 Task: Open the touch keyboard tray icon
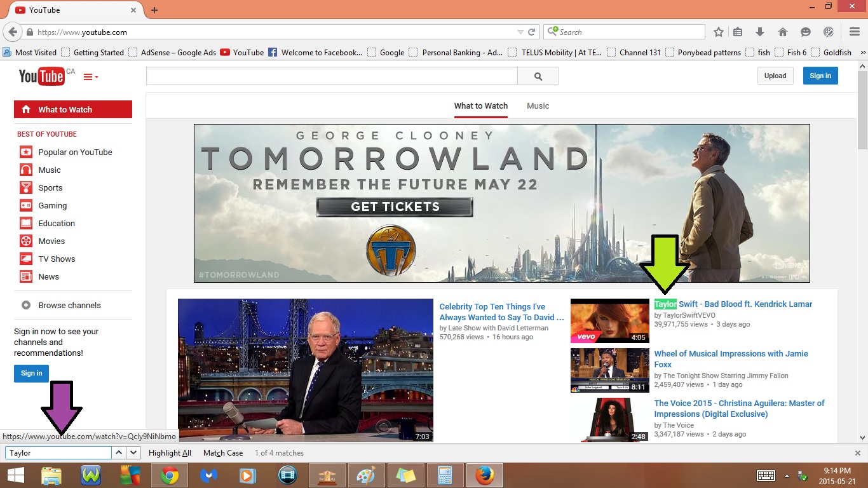(766, 475)
